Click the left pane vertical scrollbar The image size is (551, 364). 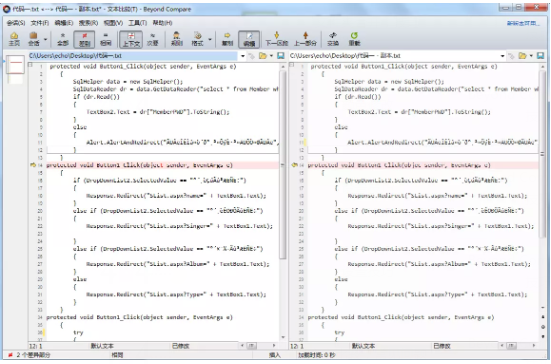point(283,165)
